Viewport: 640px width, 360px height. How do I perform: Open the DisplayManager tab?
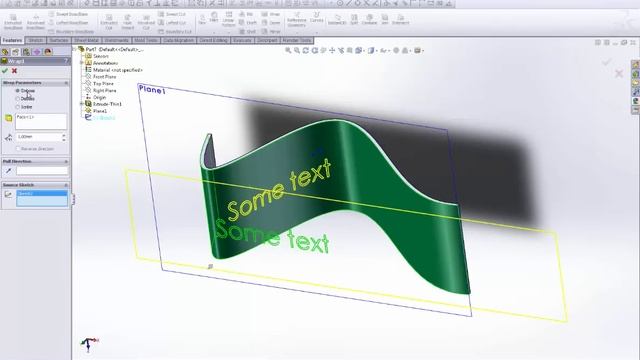point(48,52)
